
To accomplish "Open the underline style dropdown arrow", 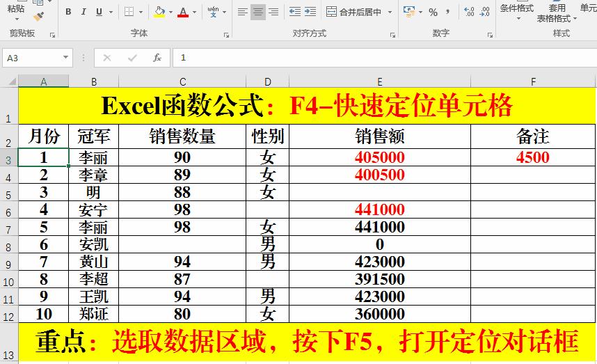I will (111, 13).
